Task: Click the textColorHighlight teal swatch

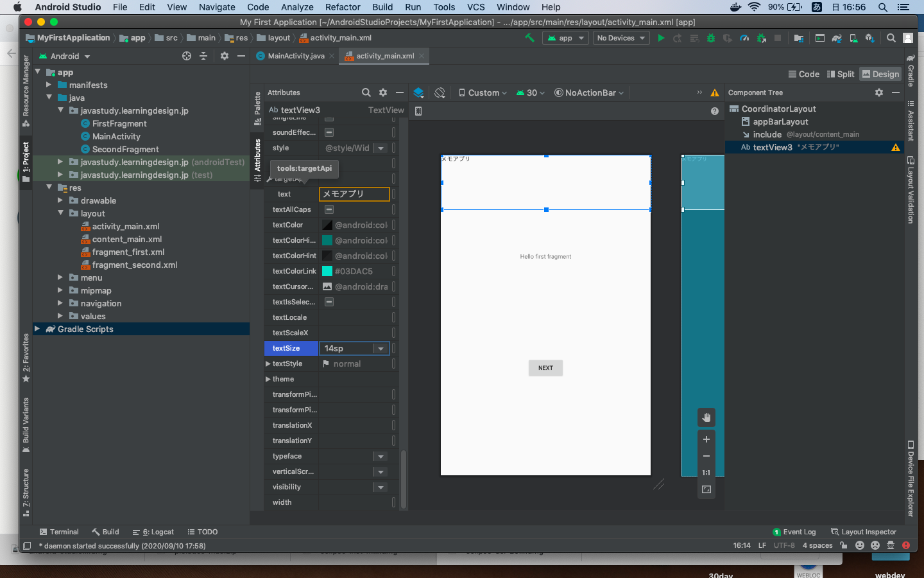Action: (x=327, y=240)
